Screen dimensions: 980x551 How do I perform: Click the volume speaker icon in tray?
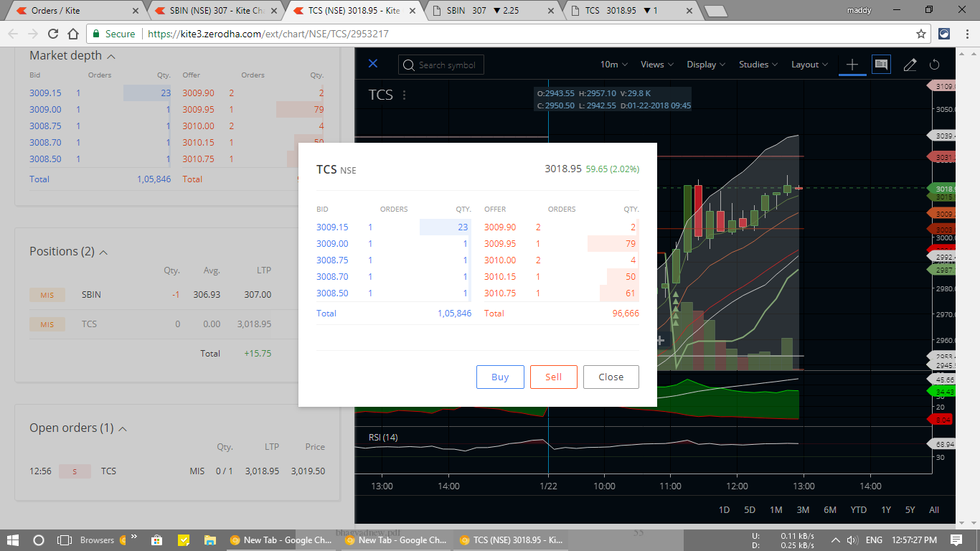tap(852, 540)
